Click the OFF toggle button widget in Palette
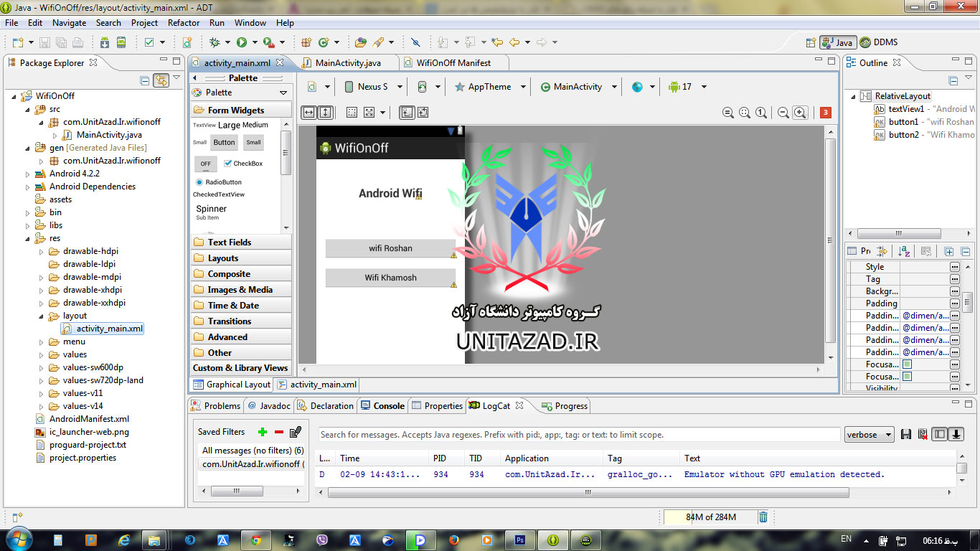This screenshot has width=980, height=551. pyautogui.click(x=206, y=164)
